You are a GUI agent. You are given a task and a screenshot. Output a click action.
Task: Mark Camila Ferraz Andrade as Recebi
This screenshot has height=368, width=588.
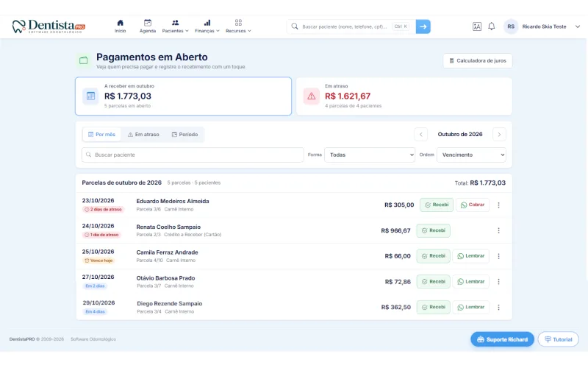tap(433, 256)
